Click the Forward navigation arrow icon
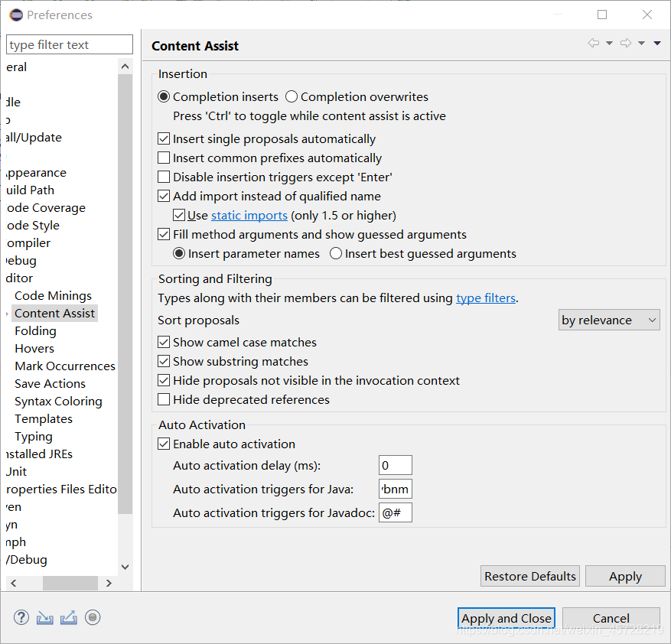671x644 pixels. pos(626,44)
